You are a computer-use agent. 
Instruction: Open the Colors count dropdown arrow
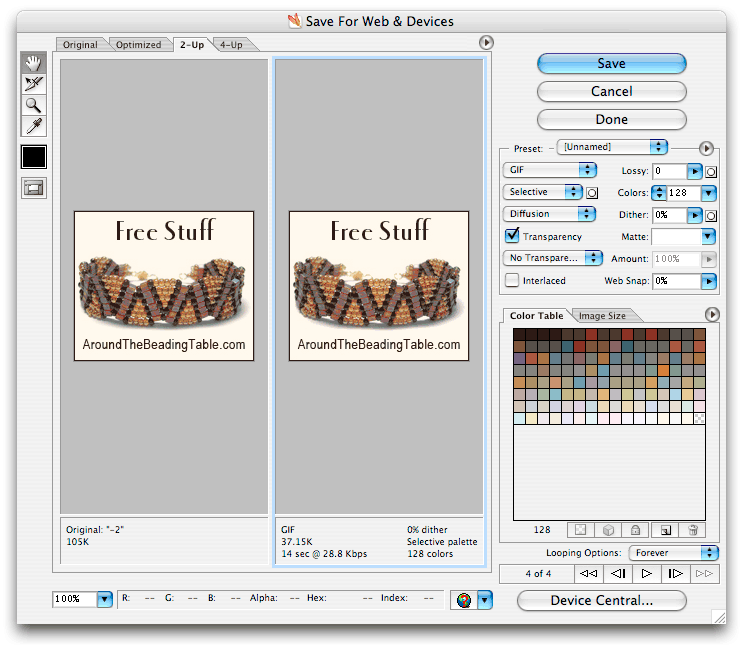click(708, 193)
